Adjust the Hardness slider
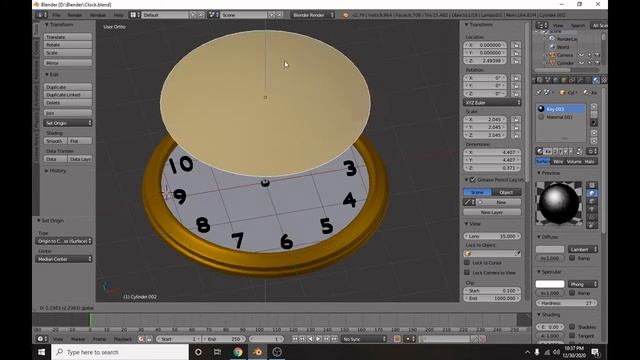The width and height of the screenshot is (640, 360). pos(567,303)
